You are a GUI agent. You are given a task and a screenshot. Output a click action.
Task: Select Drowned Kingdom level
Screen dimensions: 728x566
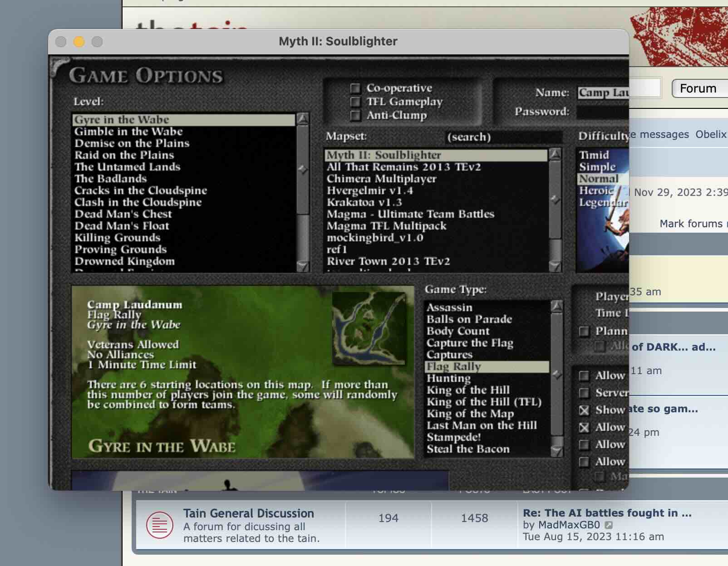[183, 261]
